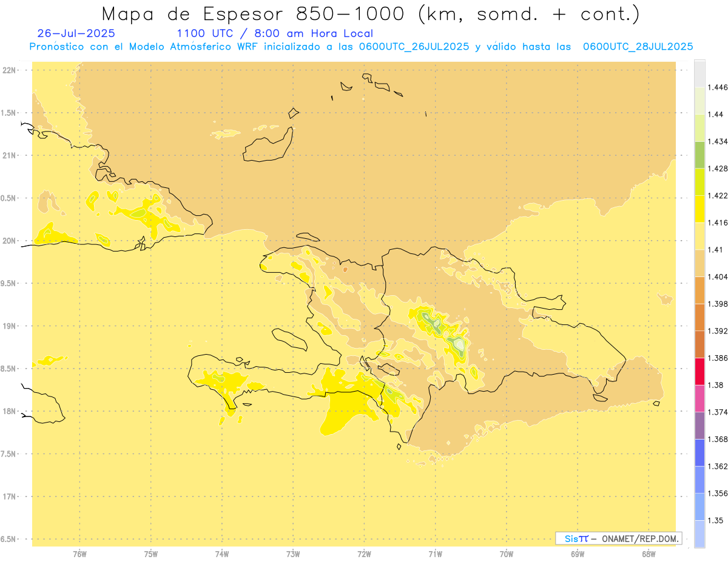The image size is (728, 562).
Task: Select the date label '26-Jul-2025'
Action: point(76,33)
